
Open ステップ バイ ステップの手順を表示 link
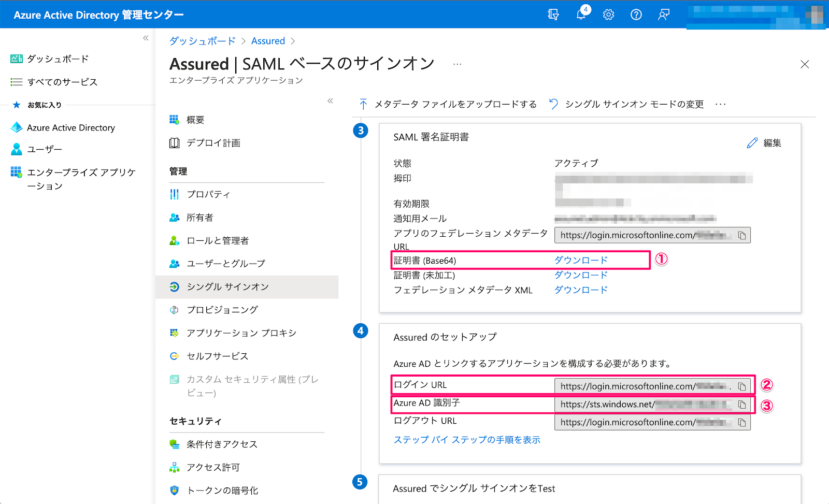tap(467, 440)
